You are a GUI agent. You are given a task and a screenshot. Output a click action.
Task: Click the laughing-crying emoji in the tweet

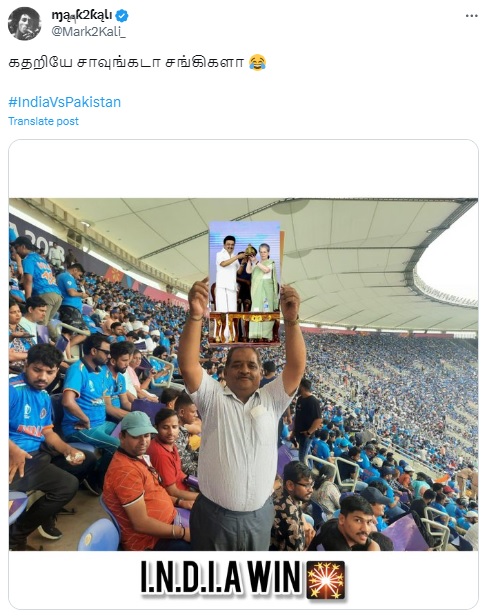(x=258, y=62)
